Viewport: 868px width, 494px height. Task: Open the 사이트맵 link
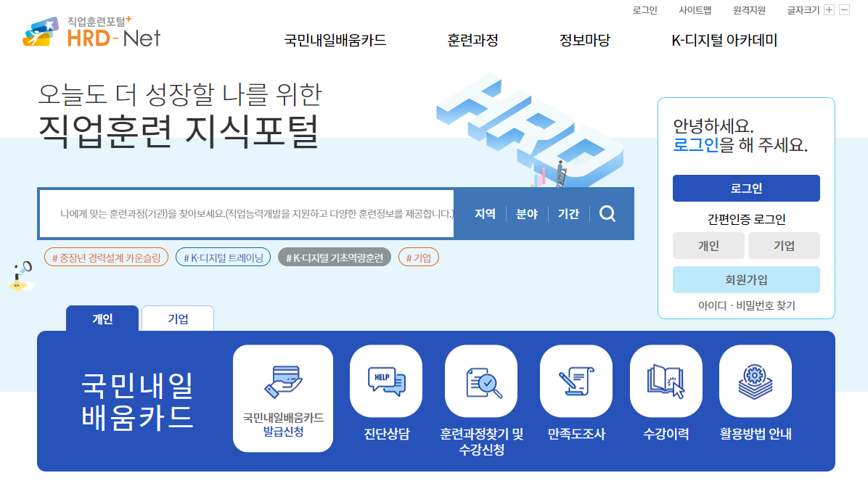point(695,10)
